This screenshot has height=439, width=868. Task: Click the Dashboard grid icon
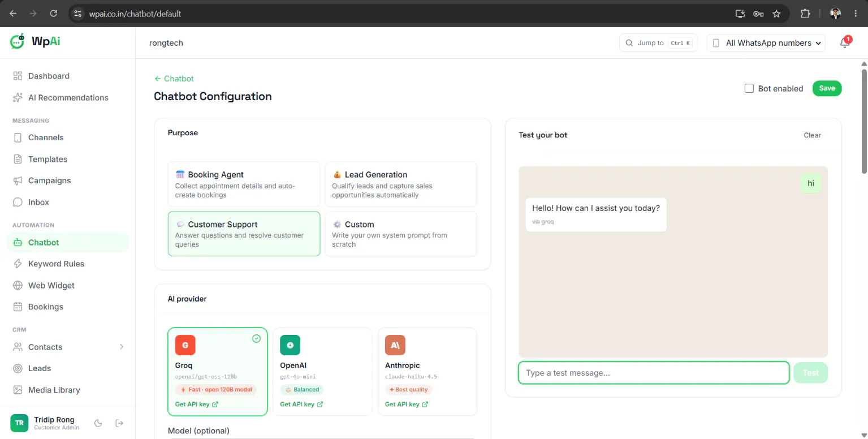pyautogui.click(x=18, y=76)
